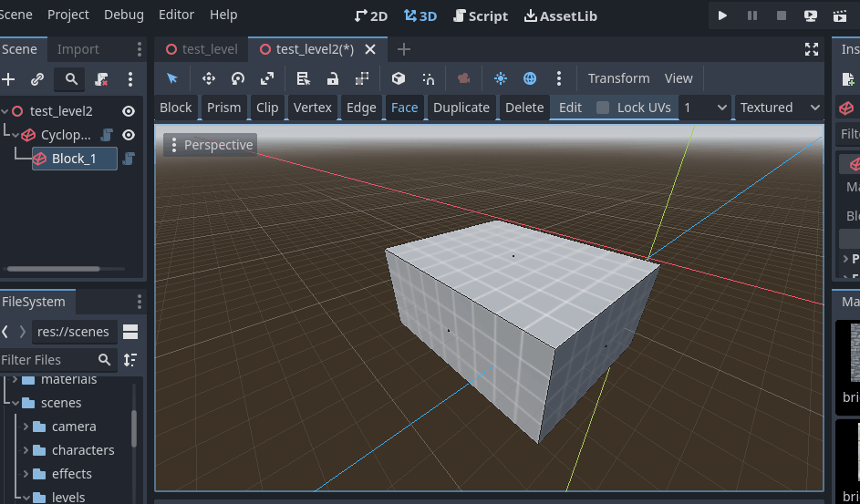
Task: Expand the characters folder
Action: (x=26, y=449)
